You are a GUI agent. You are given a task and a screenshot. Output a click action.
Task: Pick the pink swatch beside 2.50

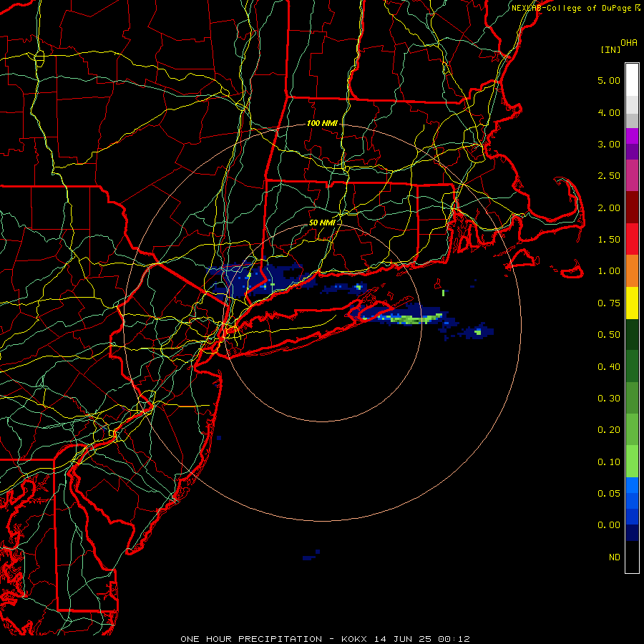tap(632, 175)
